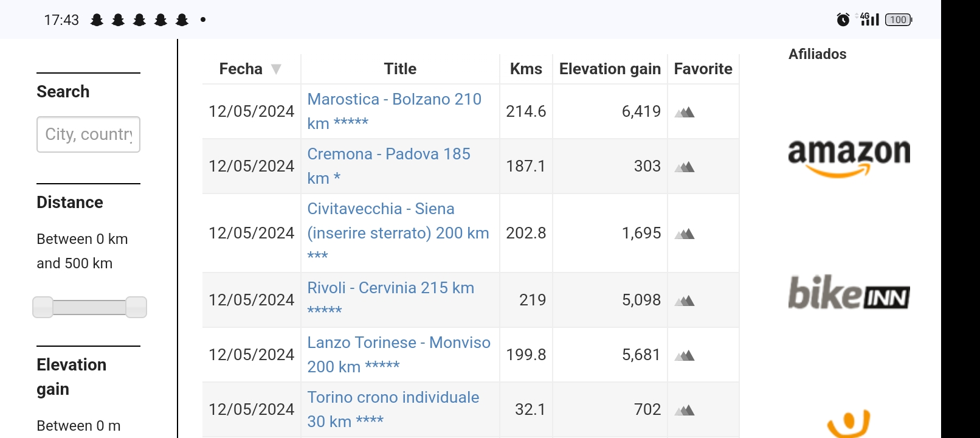980x438 pixels.
Task: Tap the alarm clock status icon
Action: click(843, 19)
